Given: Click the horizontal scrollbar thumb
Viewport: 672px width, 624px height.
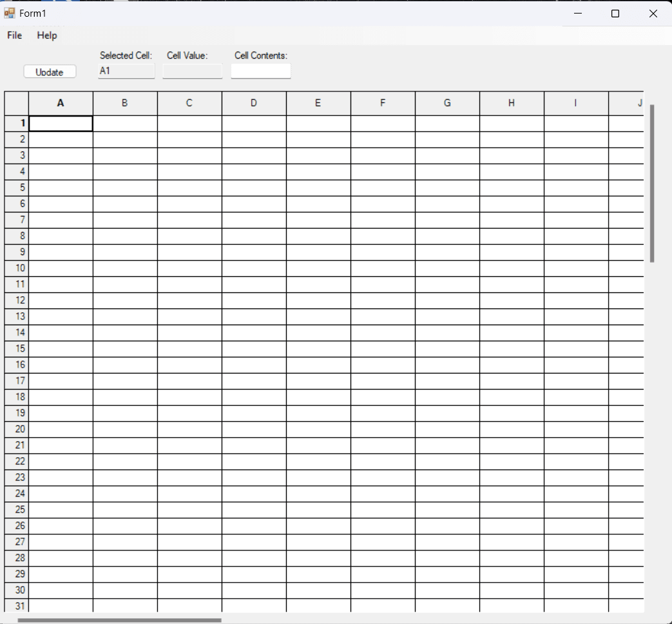Looking at the screenshot, I should (x=119, y=620).
